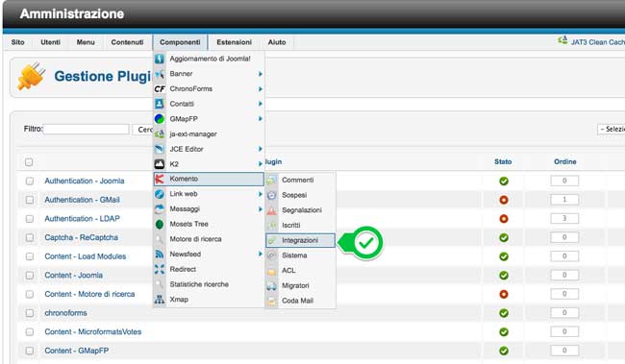This screenshot has height=364, width=625.
Task: Click the Link web icon
Action: (160, 194)
